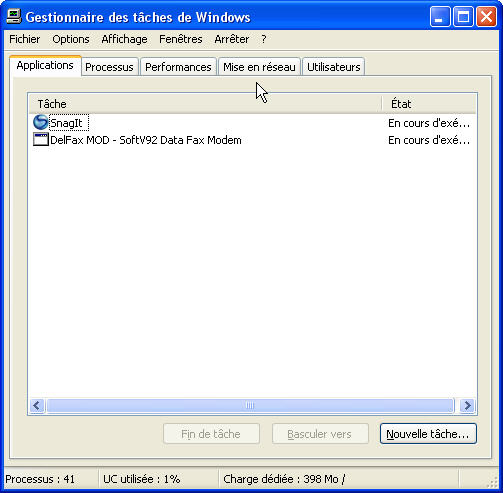This screenshot has height=493, width=503.
Task: Click the Nouvelle tâche button
Action: click(428, 434)
